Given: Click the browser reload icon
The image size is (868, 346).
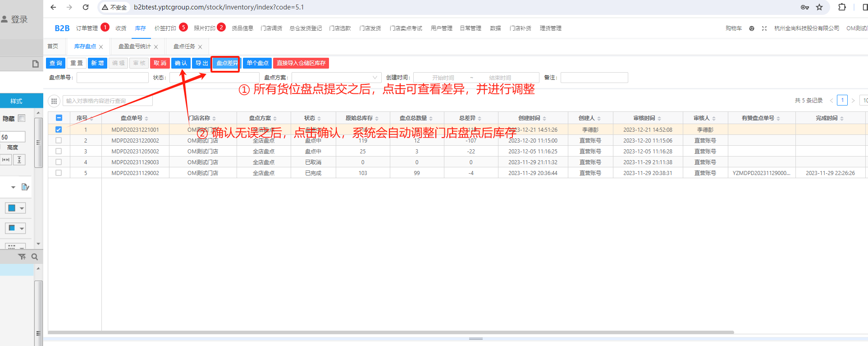Looking at the screenshot, I should coord(86,7).
